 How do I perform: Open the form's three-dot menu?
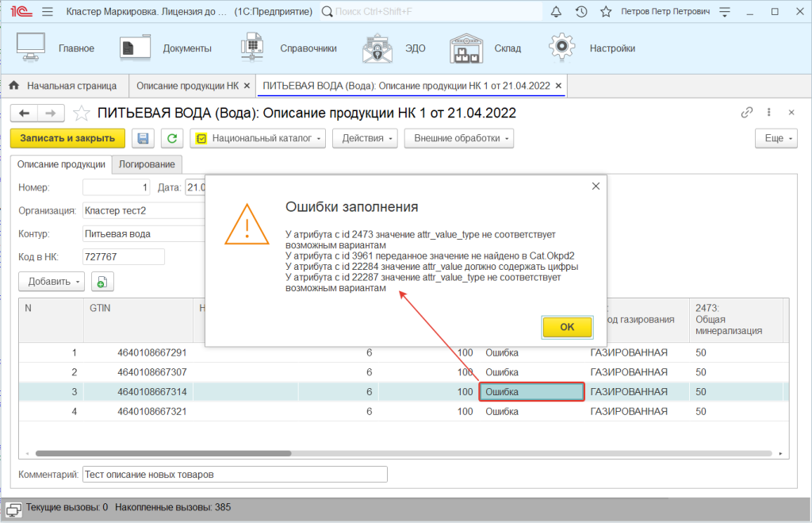tap(769, 113)
